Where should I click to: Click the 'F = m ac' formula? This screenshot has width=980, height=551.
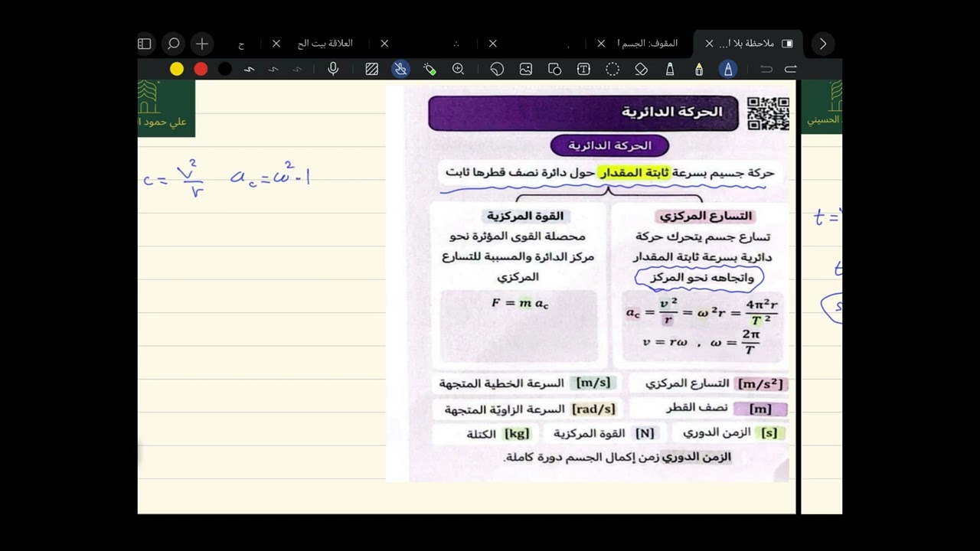[520, 303]
